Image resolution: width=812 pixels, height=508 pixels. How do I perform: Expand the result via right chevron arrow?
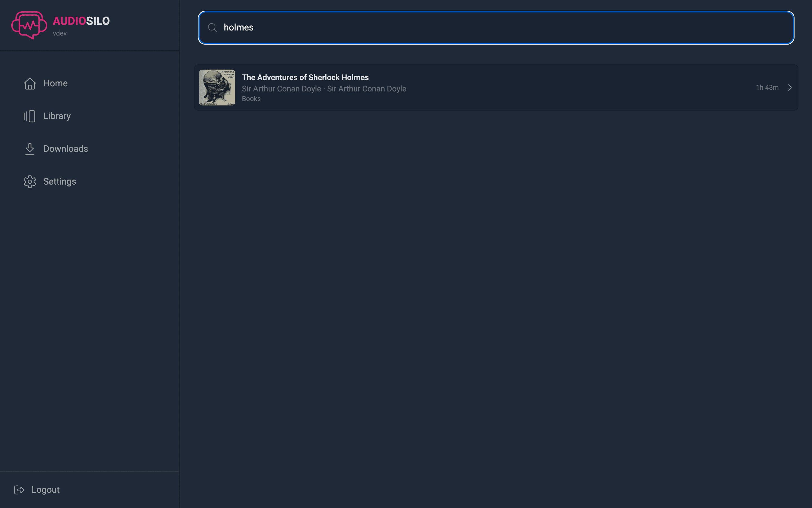(x=790, y=88)
